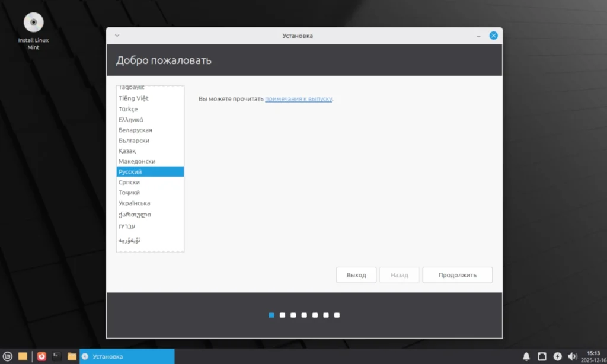Click the network icon in the system tray

(x=542, y=356)
